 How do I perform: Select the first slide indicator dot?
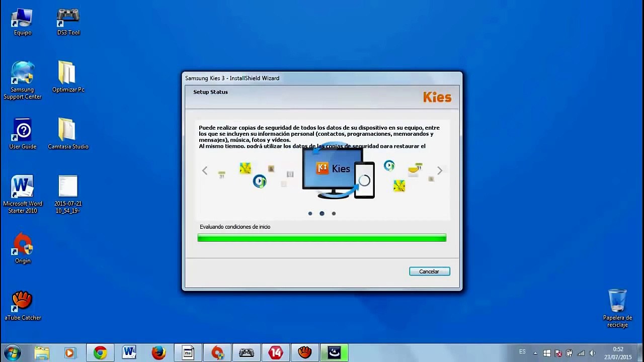310,214
